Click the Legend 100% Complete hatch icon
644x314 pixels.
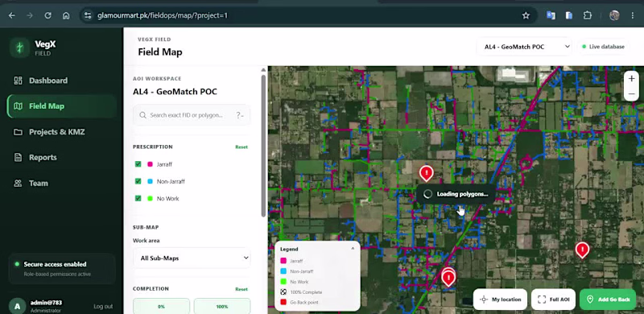(283, 291)
